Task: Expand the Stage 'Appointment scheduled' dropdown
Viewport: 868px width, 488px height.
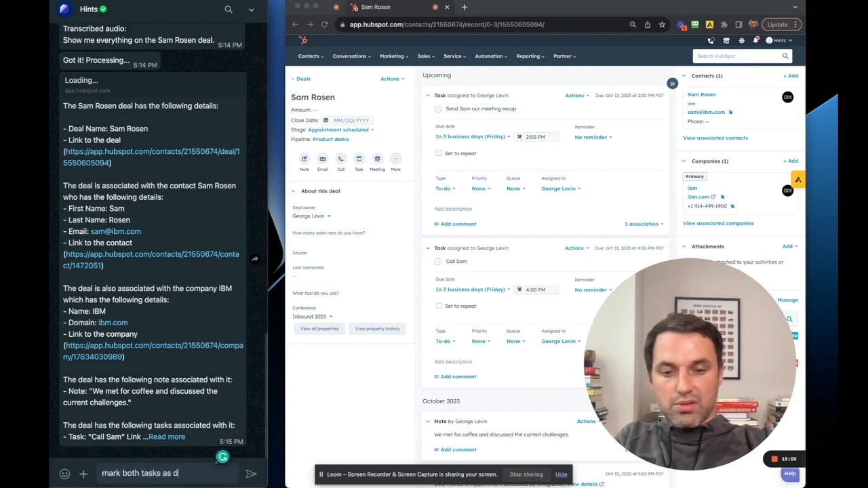Action: pos(340,129)
